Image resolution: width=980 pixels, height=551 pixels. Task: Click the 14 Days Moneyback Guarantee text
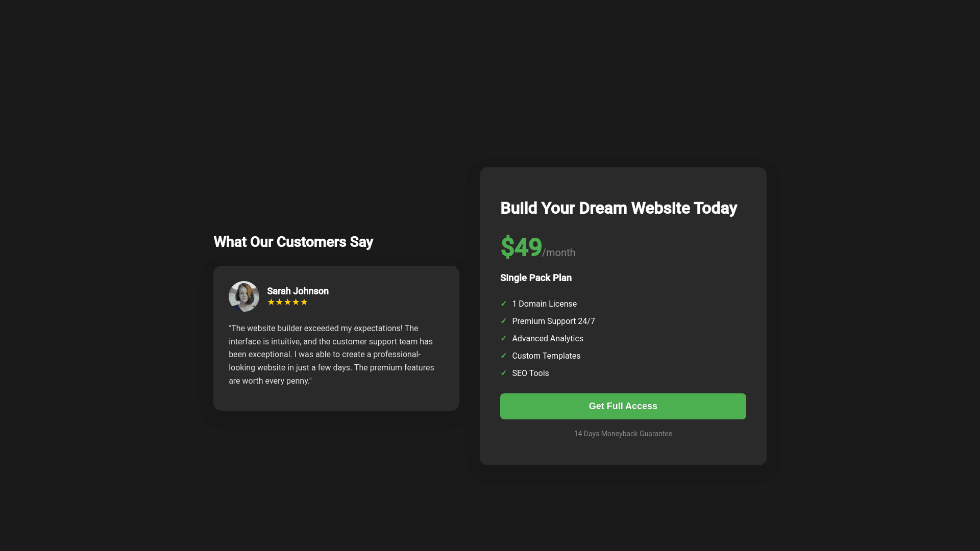tap(623, 434)
